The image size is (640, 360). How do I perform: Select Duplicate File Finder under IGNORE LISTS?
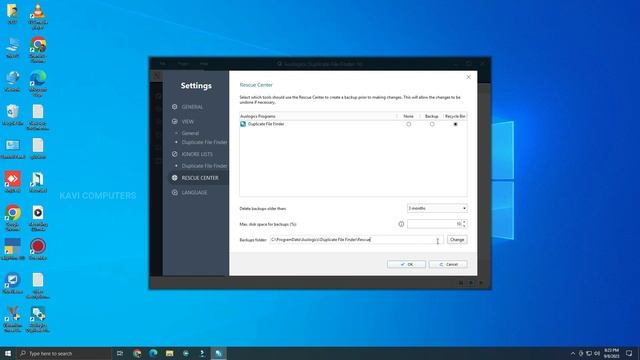click(204, 166)
